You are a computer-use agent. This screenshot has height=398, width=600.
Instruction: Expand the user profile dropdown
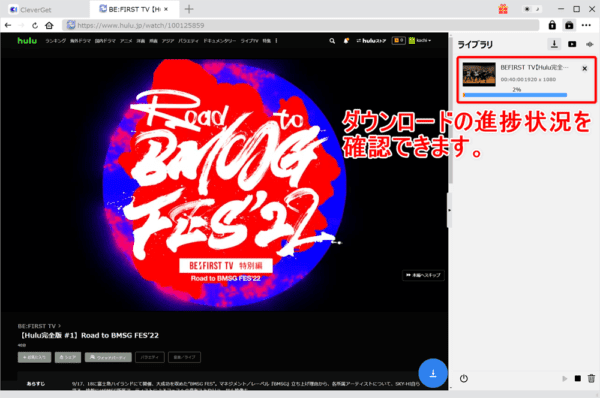pyautogui.click(x=420, y=40)
